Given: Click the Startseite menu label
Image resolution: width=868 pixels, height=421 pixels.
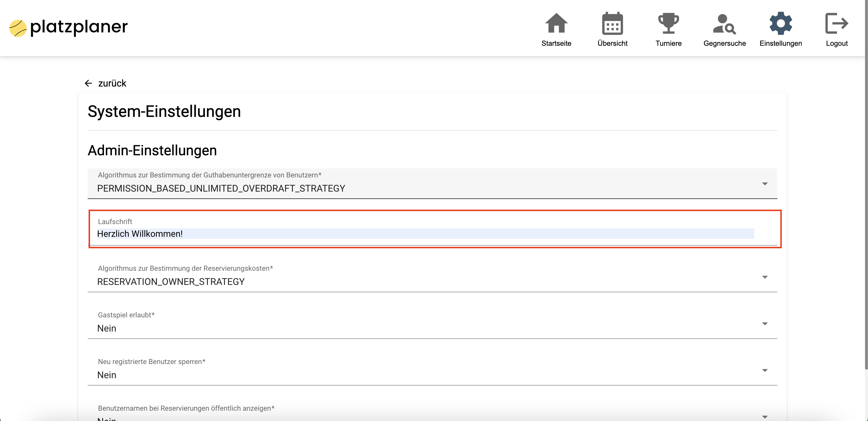Looking at the screenshot, I should pos(556,43).
